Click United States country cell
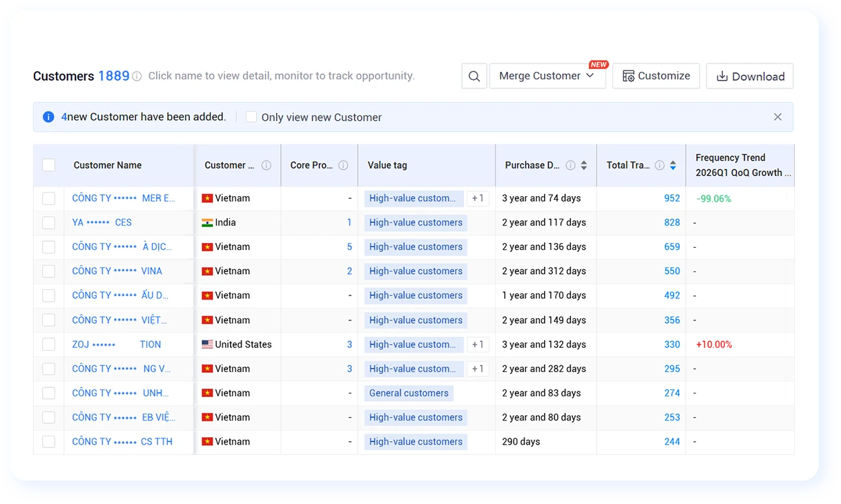The width and height of the screenshot is (841, 504). pos(237,345)
